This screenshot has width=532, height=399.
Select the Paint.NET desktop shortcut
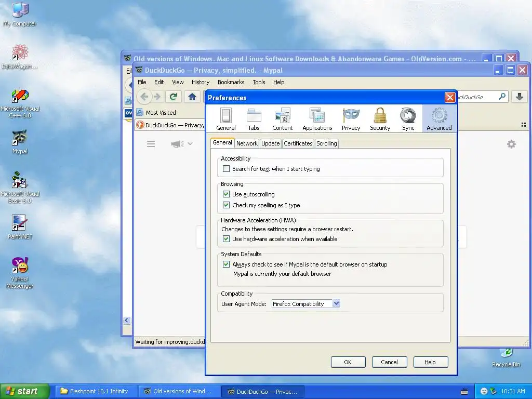[x=20, y=227]
